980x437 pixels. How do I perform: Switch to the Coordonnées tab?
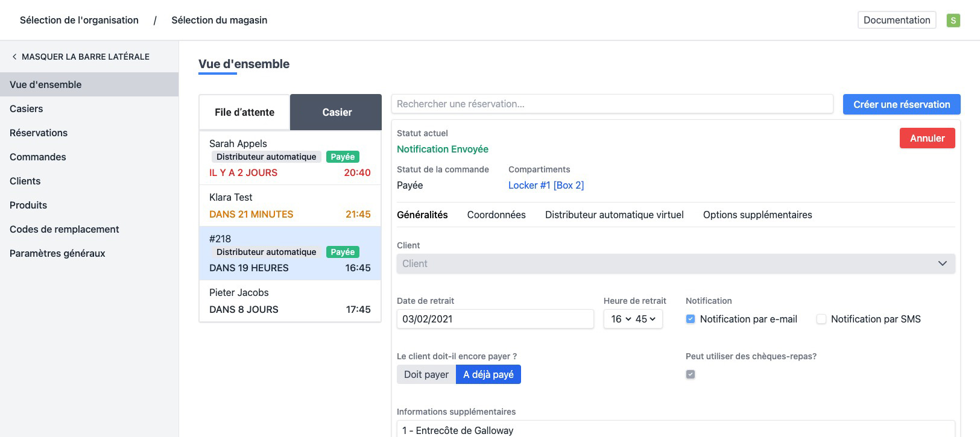tap(496, 215)
